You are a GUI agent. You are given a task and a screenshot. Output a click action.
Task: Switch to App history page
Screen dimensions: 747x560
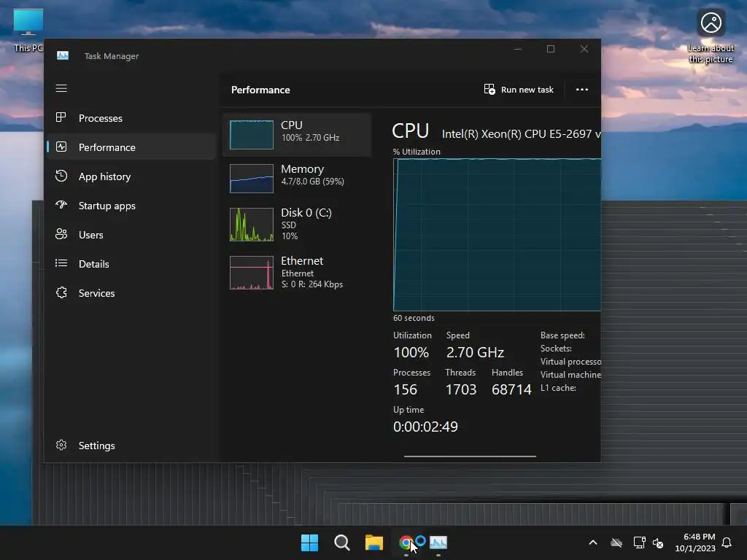tap(131, 176)
